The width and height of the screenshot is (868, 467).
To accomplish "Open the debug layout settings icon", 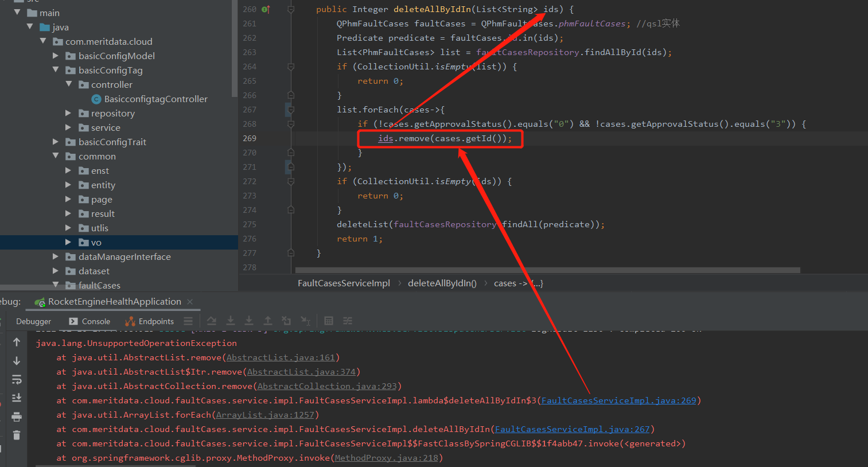I will [188, 321].
